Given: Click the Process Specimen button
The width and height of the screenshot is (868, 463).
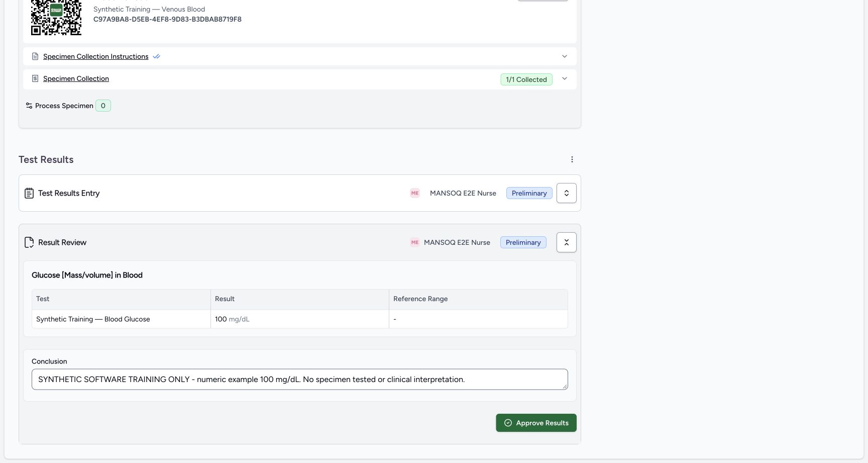Looking at the screenshot, I should pyautogui.click(x=68, y=106).
